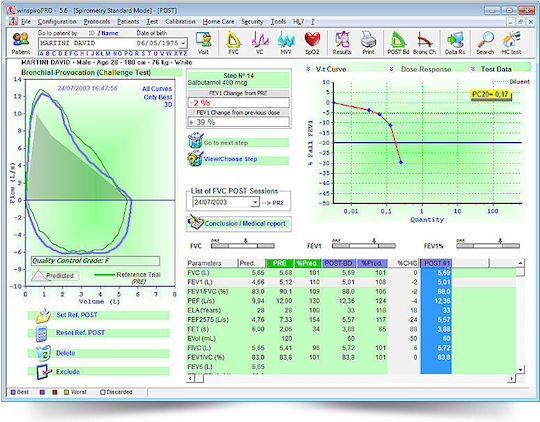Select the VC test icon
This screenshot has width=540, height=422.
point(260,43)
